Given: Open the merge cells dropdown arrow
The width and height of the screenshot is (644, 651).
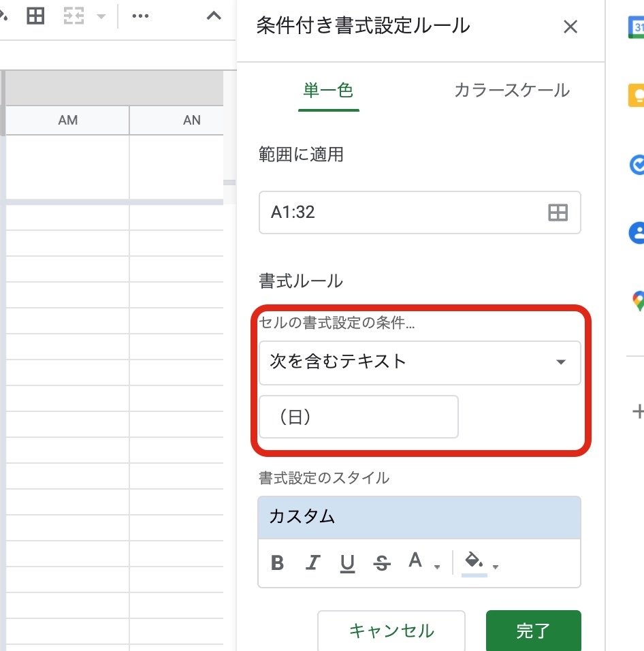Looking at the screenshot, I should pyautogui.click(x=101, y=16).
